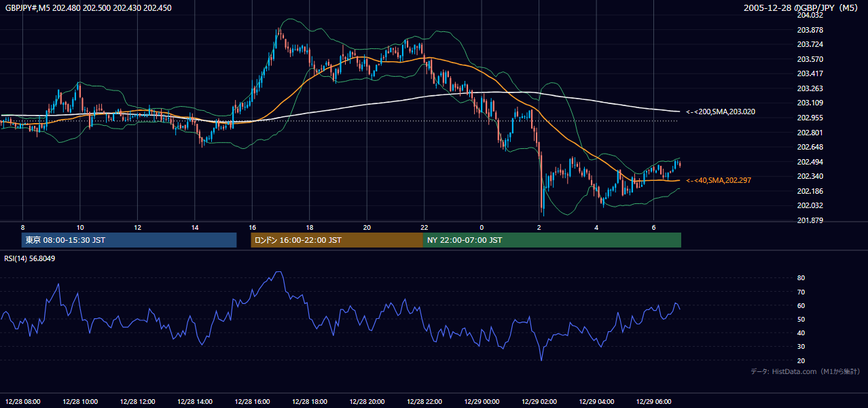This screenshot has width=868, height=408.
Task: Click the bottom date label 12/29 02:00
Action: [540, 401]
